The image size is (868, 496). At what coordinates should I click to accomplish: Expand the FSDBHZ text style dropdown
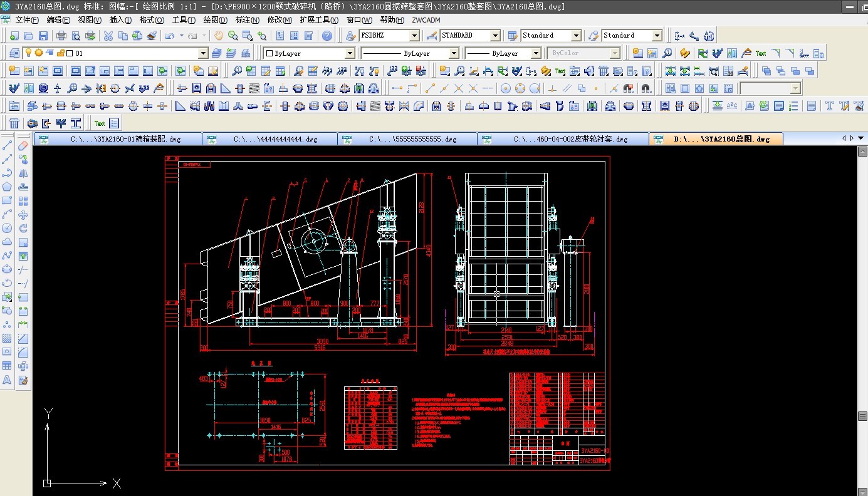click(414, 36)
